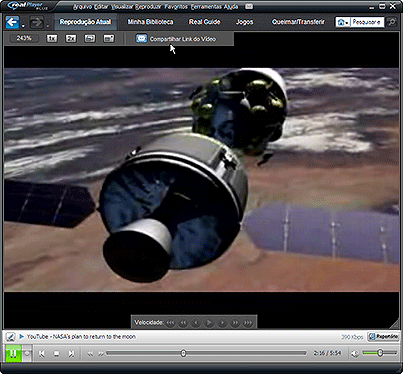Set video size to 1x
This screenshot has height=374, width=403.
coord(52,39)
